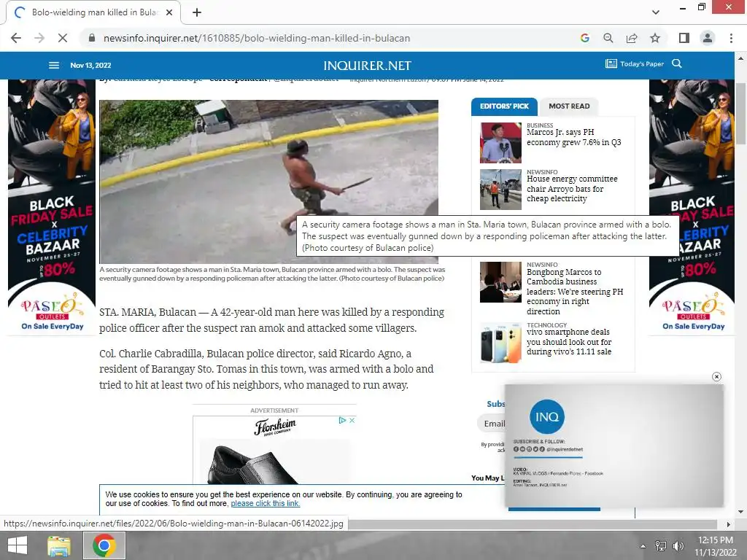Open the Windows Start button
The image size is (747, 560).
(18, 545)
